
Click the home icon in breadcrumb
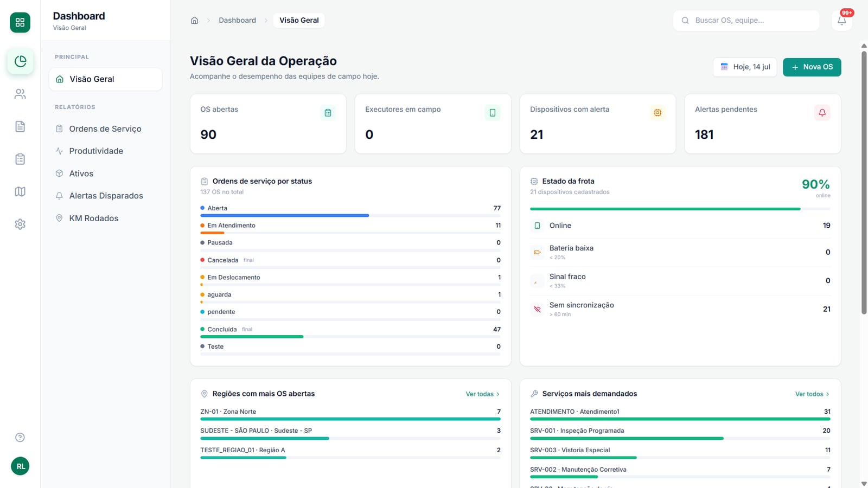[194, 21]
